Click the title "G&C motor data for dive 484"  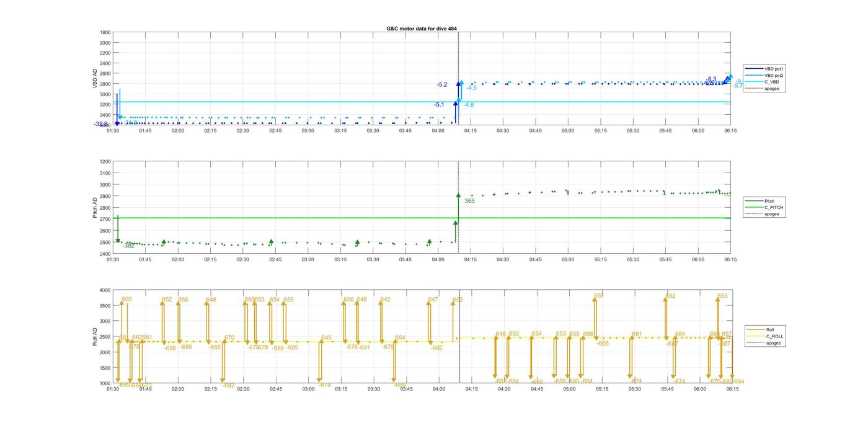click(x=421, y=29)
